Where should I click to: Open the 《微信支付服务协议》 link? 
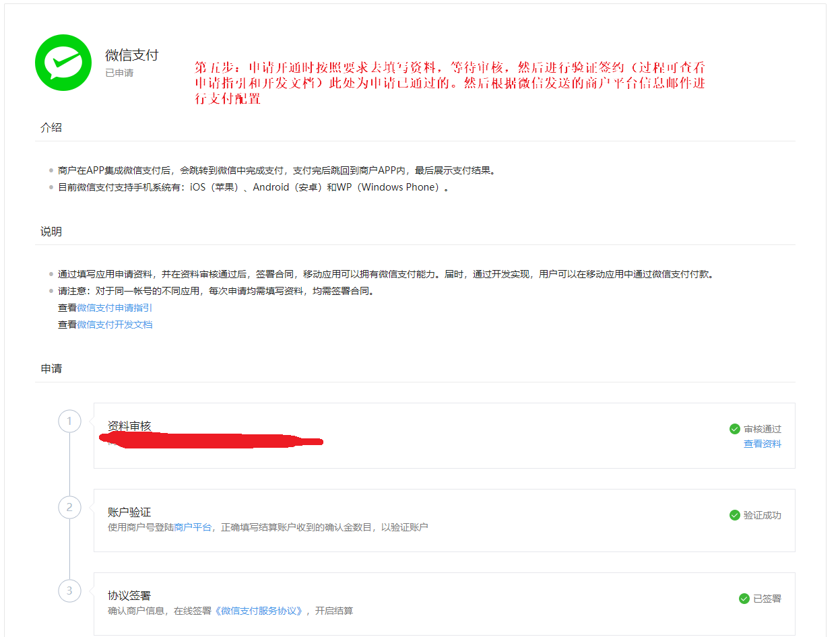click(259, 611)
